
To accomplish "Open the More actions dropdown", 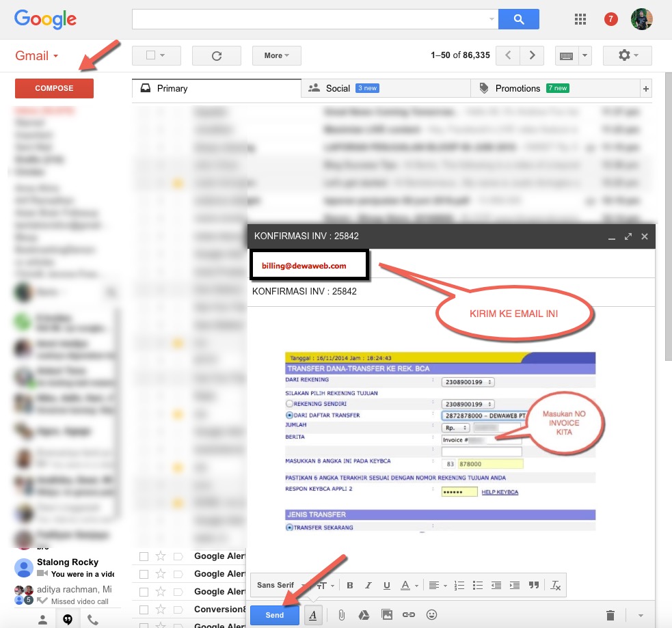I will [276, 55].
